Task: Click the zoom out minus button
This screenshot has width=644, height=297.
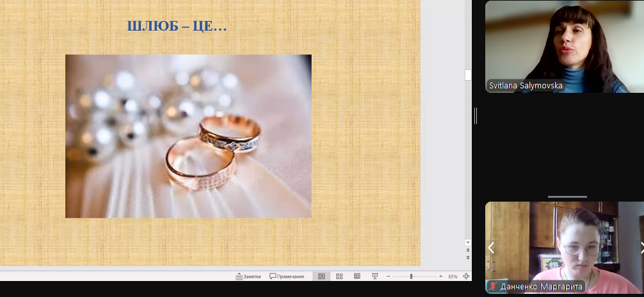Action: tap(388, 277)
